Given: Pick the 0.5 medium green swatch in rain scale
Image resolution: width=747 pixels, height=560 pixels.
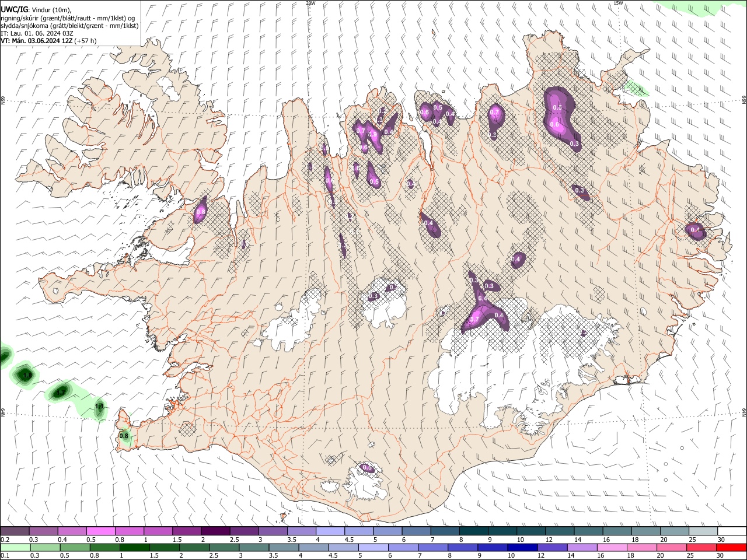Looking at the screenshot, I should (75, 547).
